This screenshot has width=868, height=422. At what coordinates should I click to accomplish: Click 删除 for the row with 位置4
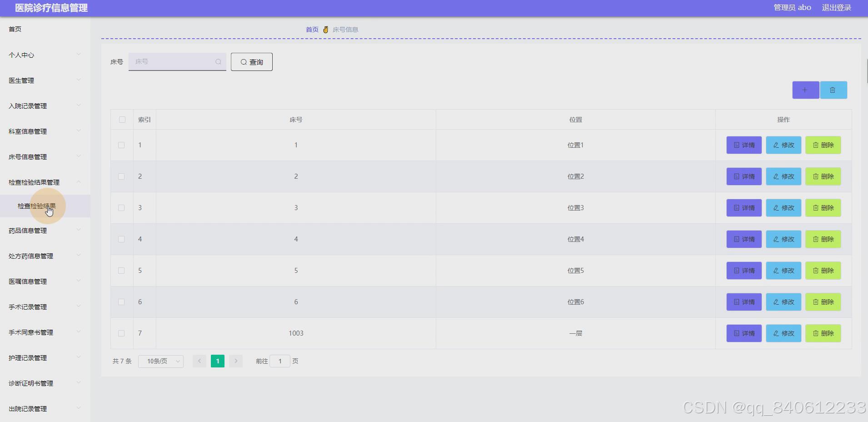[823, 239]
